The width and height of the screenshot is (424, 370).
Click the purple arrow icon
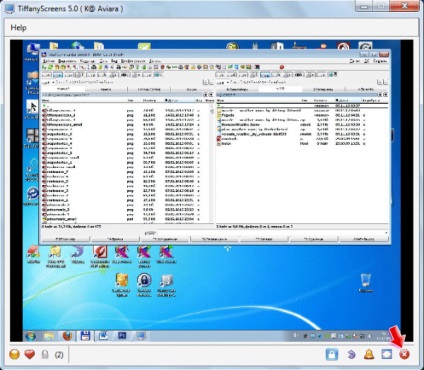click(351, 354)
